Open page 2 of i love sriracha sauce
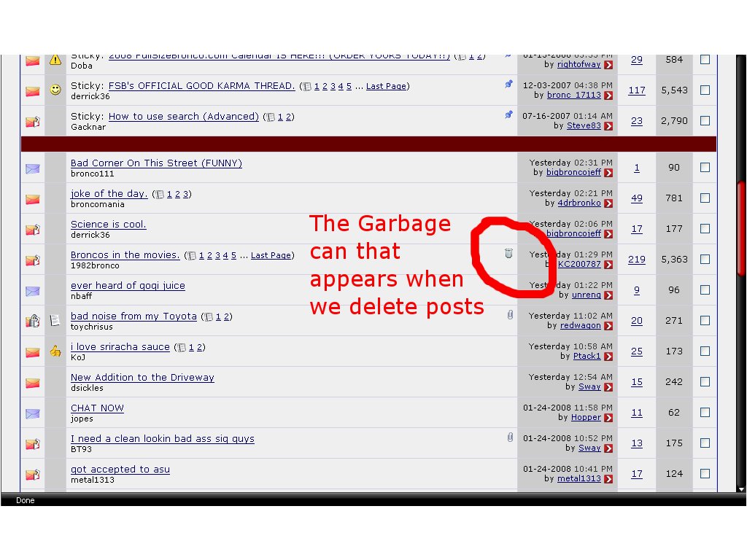Screen dimensions: 747x560 200,347
